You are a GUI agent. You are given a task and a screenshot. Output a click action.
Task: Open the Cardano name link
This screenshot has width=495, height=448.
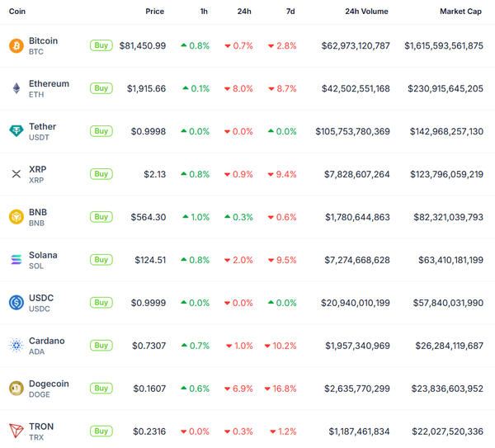46,341
